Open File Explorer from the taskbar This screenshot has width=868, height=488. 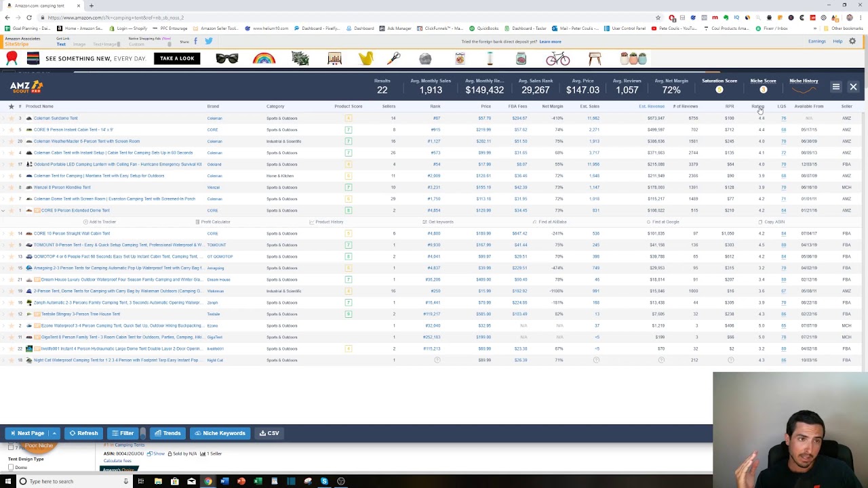pos(158,481)
